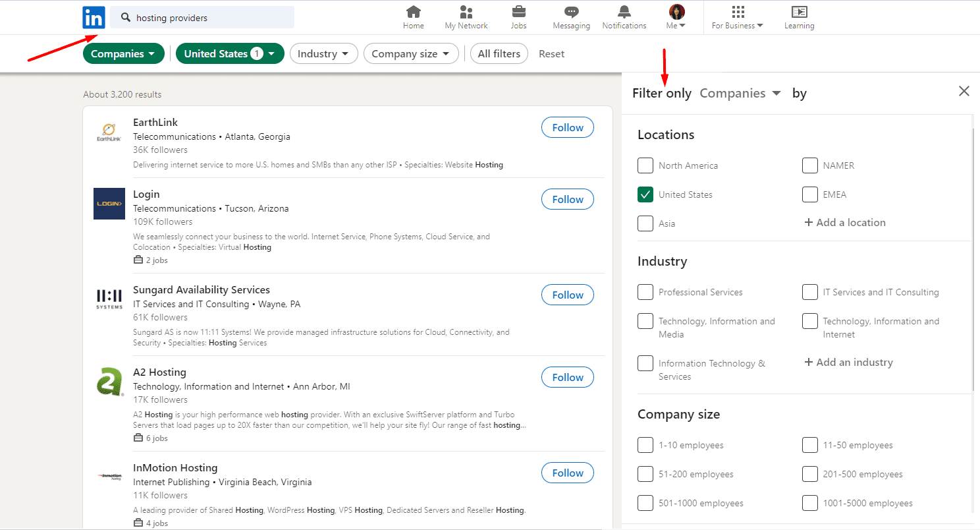Open Login company logo

pos(109,204)
